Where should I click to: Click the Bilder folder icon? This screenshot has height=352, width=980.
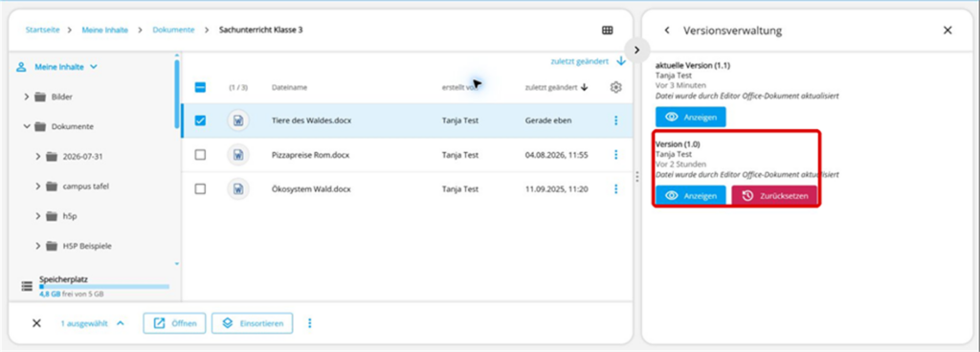pos(40,97)
